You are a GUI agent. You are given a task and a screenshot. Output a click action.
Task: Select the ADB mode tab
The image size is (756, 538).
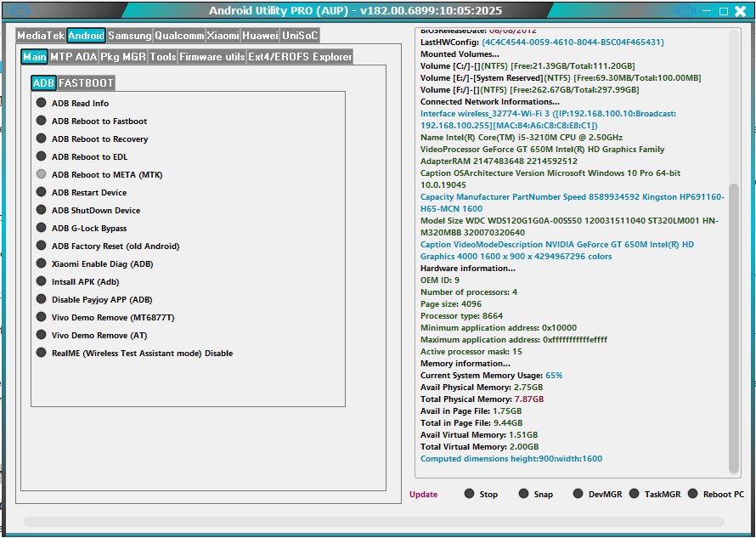point(43,83)
